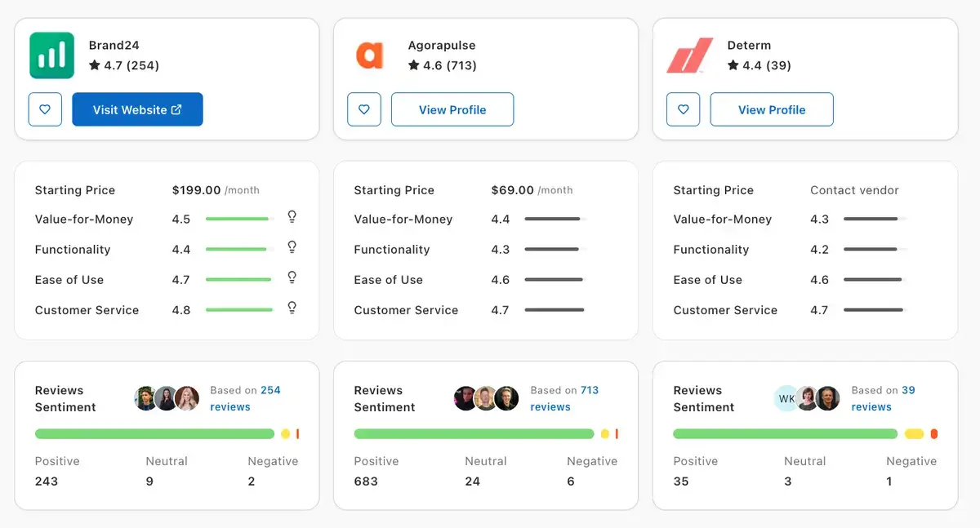Screen dimensions: 980x528
Task: Click the star icon next to Brand24 rating
Action: pyautogui.click(x=95, y=65)
